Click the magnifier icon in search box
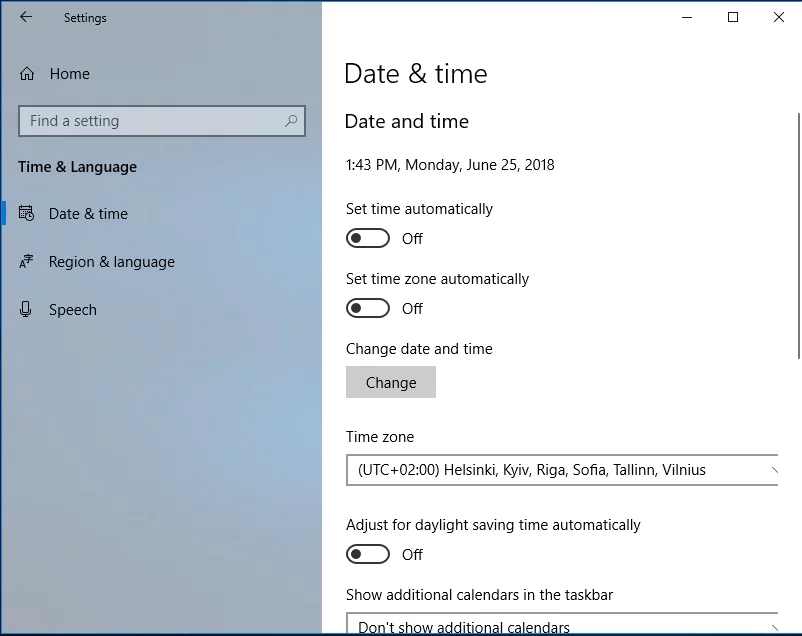The width and height of the screenshot is (802, 636). pyautogui.click(x=291, y=121)
